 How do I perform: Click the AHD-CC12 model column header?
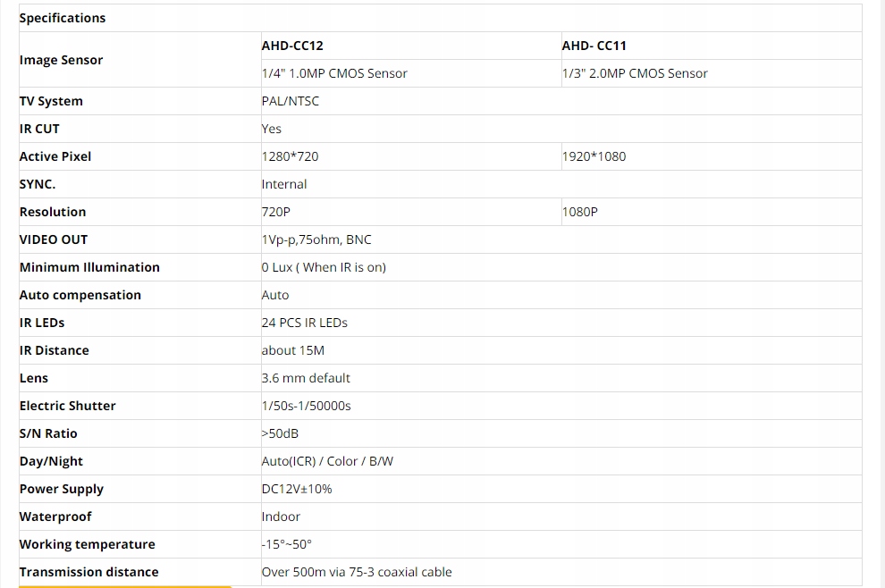click(x=292, y=46)
